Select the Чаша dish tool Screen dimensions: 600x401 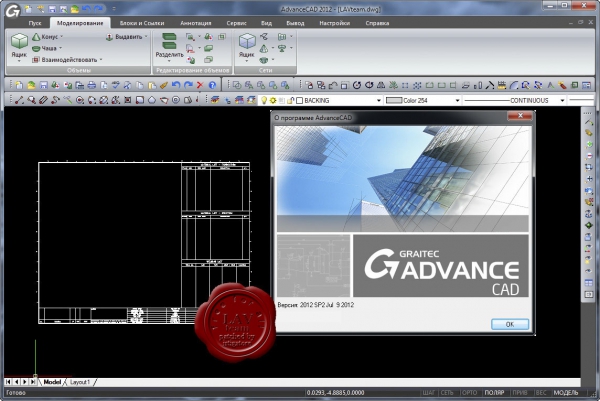[x=45, y=48]
